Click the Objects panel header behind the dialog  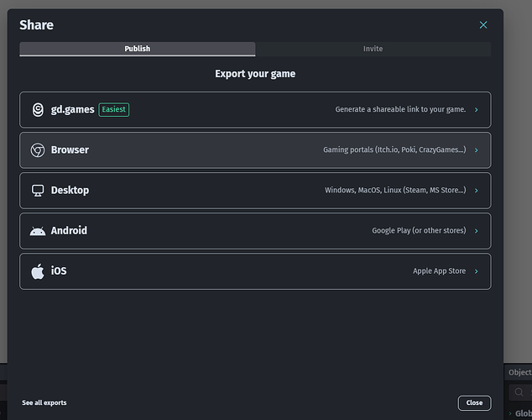tap(520, 372)
